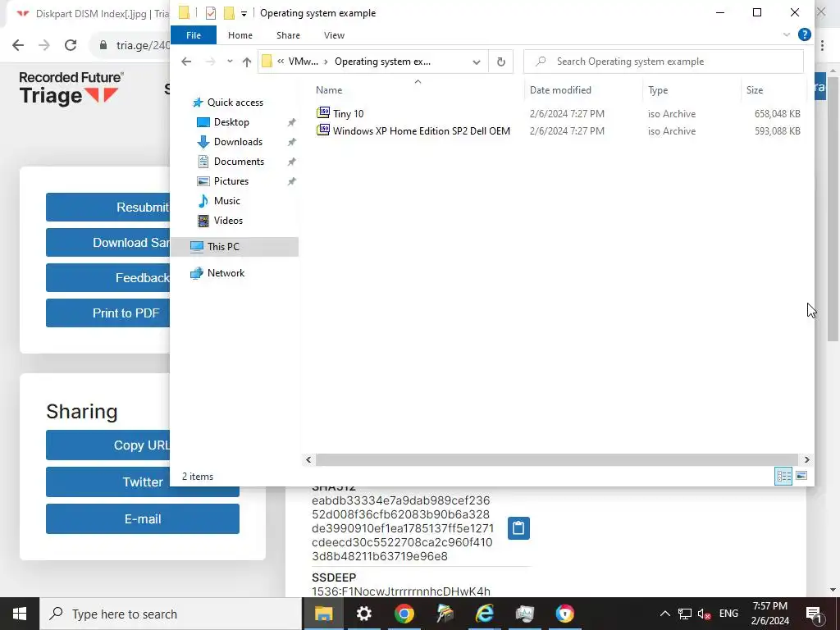Viewport: 840px width, 630px height.
Task: Open the Share ribbon tab
Action: point(288,35)
